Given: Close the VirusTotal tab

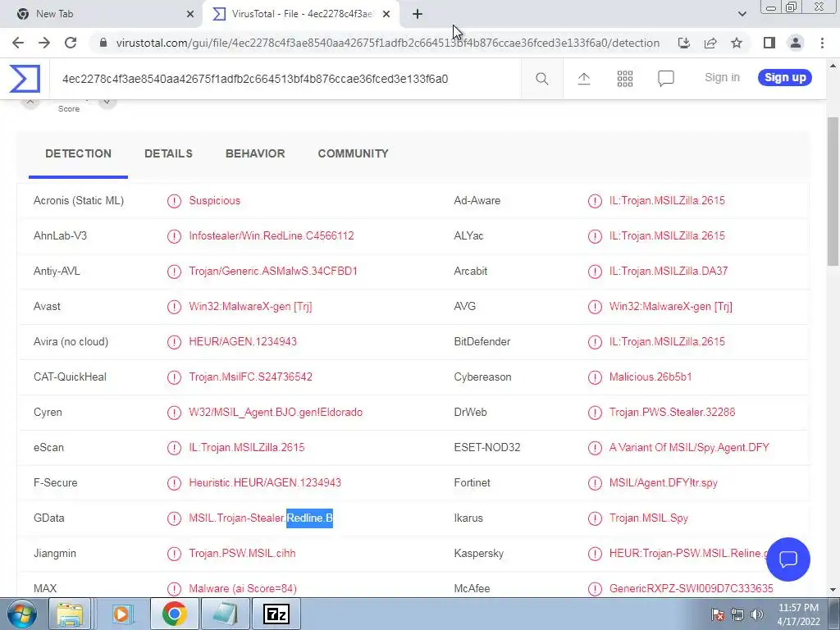Looking at the screenshot, I should (x=386, y=14).
